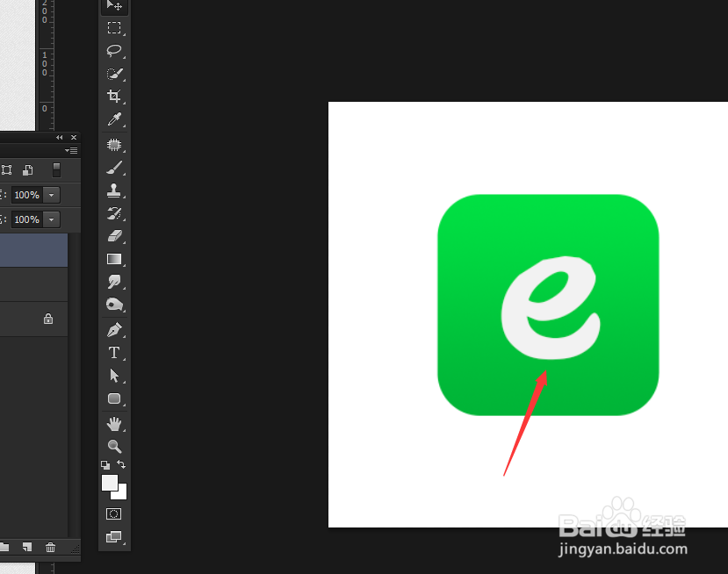Click the Fill 100% value field
Viewport: 728px width, 574px height.
coord(27,219)
